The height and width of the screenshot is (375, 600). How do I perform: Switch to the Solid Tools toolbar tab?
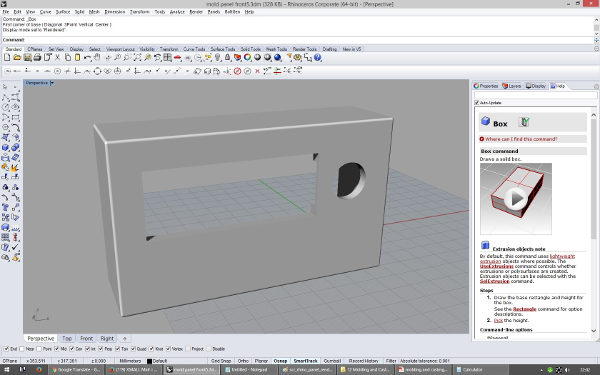coord(250,49)
